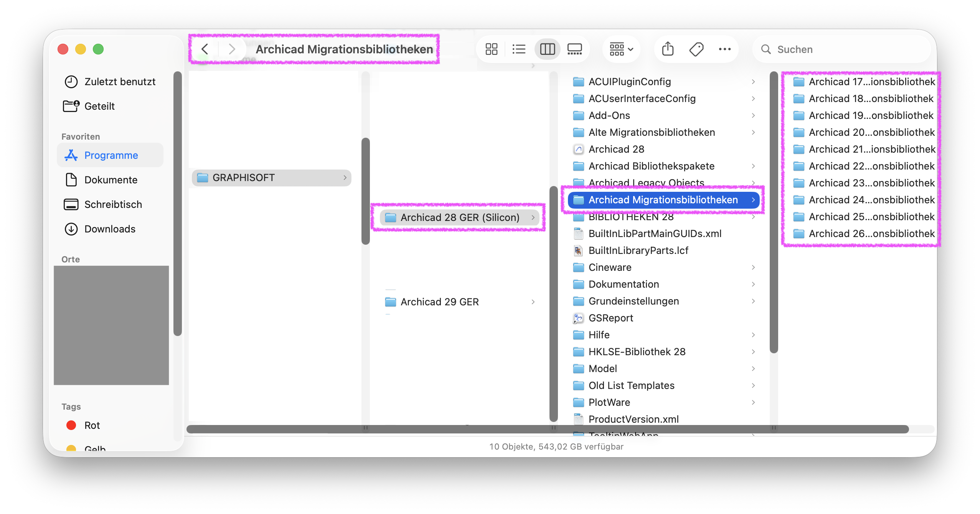Select Archicad 26 migration library folder

click(x=863, y=234)
